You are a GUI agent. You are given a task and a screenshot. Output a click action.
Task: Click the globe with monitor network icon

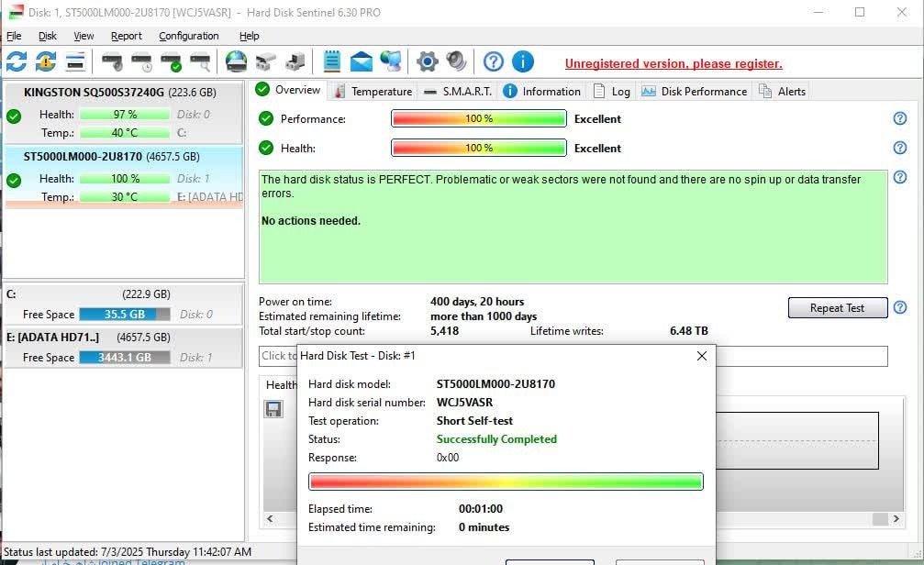(390, 61)
